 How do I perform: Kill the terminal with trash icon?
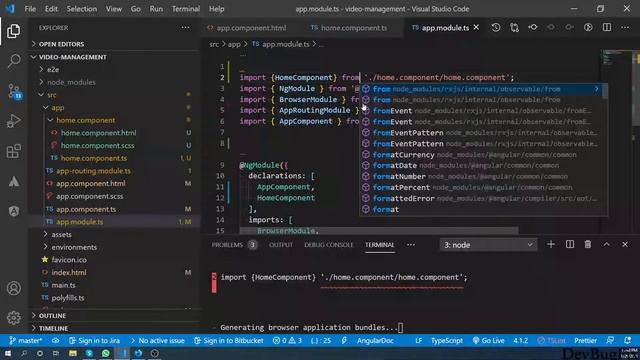click(588, 244)
